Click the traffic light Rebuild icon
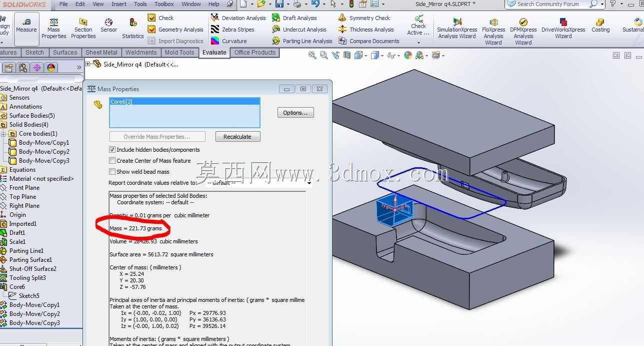 351,4
